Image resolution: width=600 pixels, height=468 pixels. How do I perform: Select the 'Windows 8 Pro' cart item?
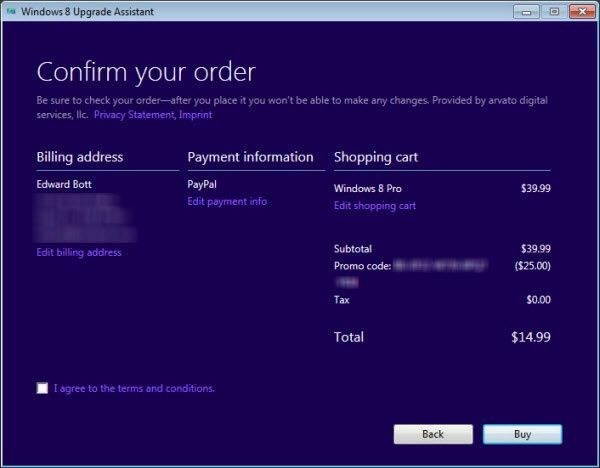(x=368, y=188)
